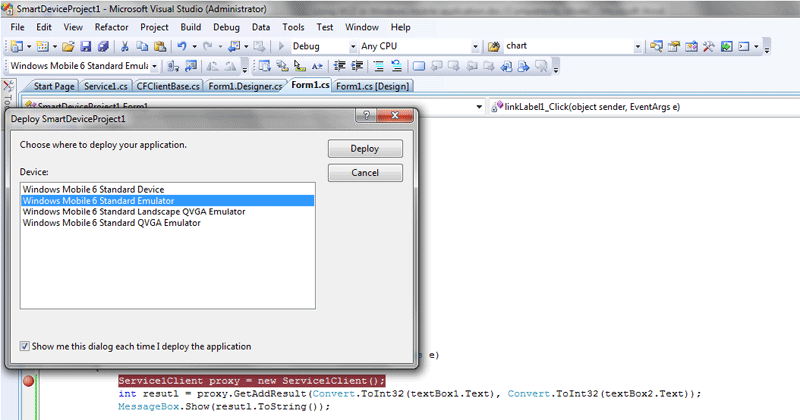Open the Toolbox hammer-and-wrench icon
Image resolution: width=800 pixels, height=420 pixels.
pyautogui.click(x=709, y=46)
